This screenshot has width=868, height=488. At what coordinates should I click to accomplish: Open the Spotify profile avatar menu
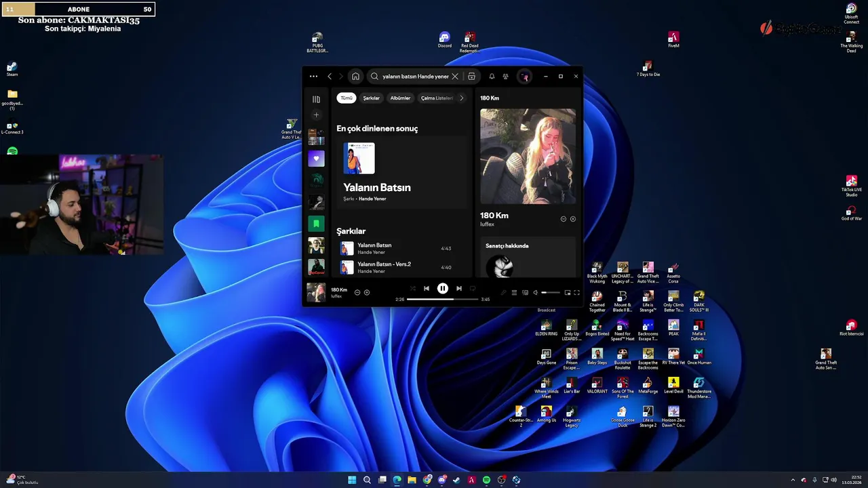pyautogui.click(x=524, y=77)
